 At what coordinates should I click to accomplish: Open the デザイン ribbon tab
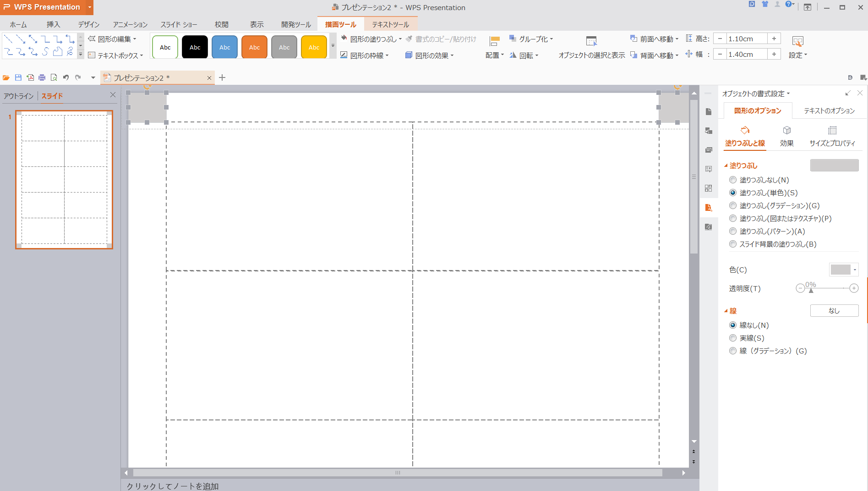click(88, 24)
